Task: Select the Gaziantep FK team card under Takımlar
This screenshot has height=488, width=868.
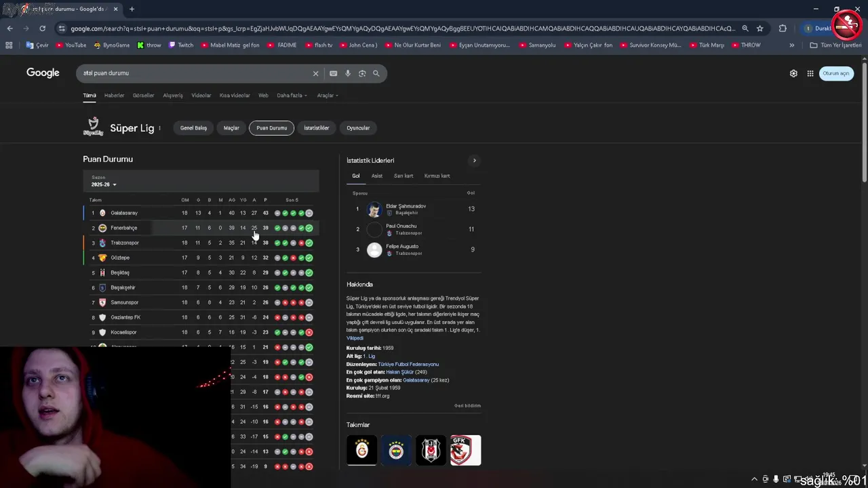Action: (465, 450)
